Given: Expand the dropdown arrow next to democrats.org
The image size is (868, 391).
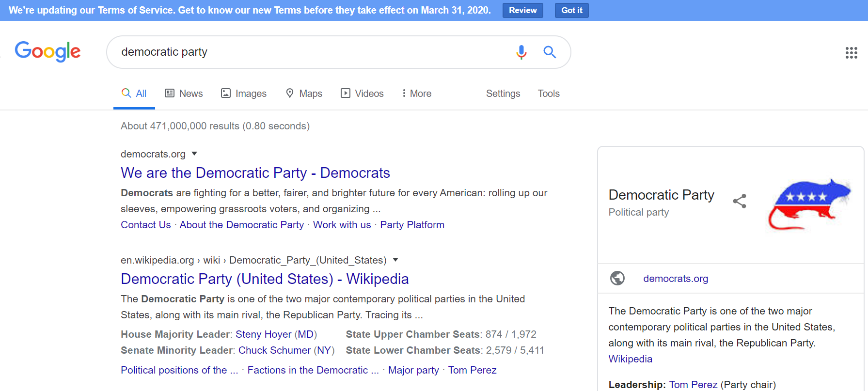Looking at the screenshot, I should tap(194, 154).
